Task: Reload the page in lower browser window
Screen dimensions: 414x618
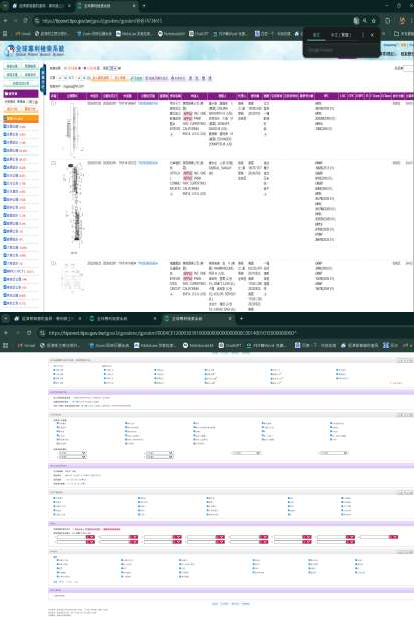Action: coord(29,333)
